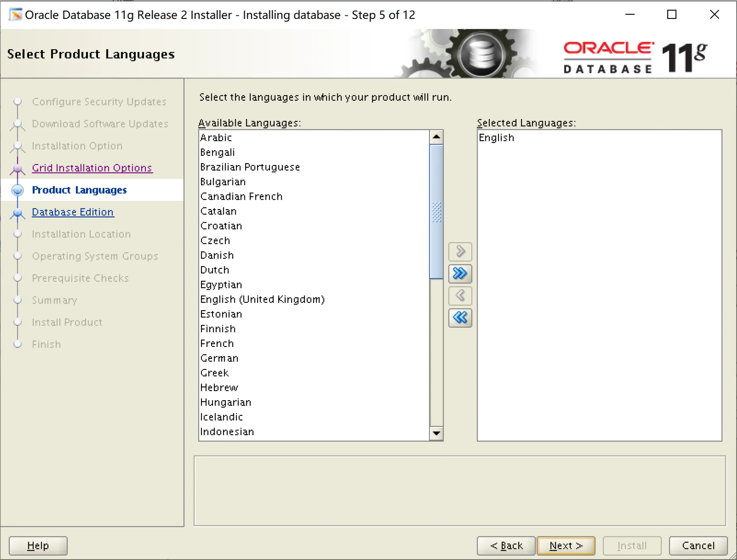Click the scrollbar down arrow
This screenshot has height=560, width=737.
tap(436, 433)
